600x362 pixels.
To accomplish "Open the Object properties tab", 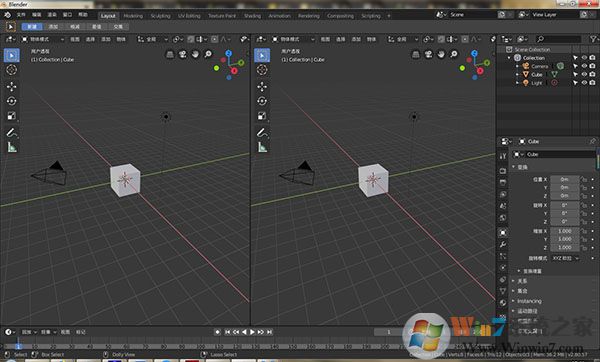I will (503, 232).
